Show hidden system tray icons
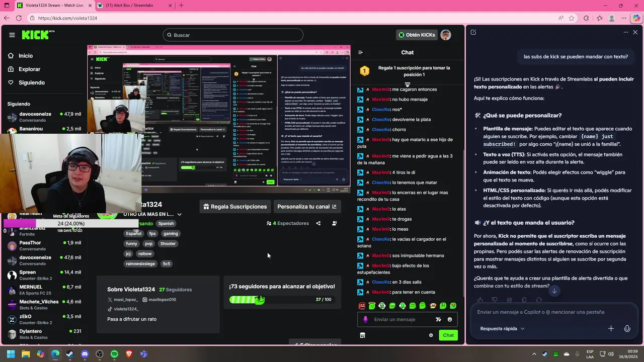 pyautogui.click(x=533, y=354)
